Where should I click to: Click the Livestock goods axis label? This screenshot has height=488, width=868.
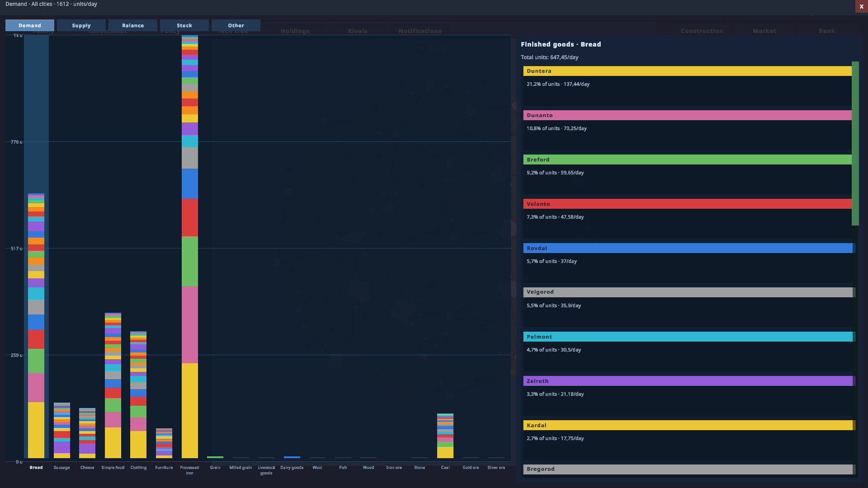point(266,470)
